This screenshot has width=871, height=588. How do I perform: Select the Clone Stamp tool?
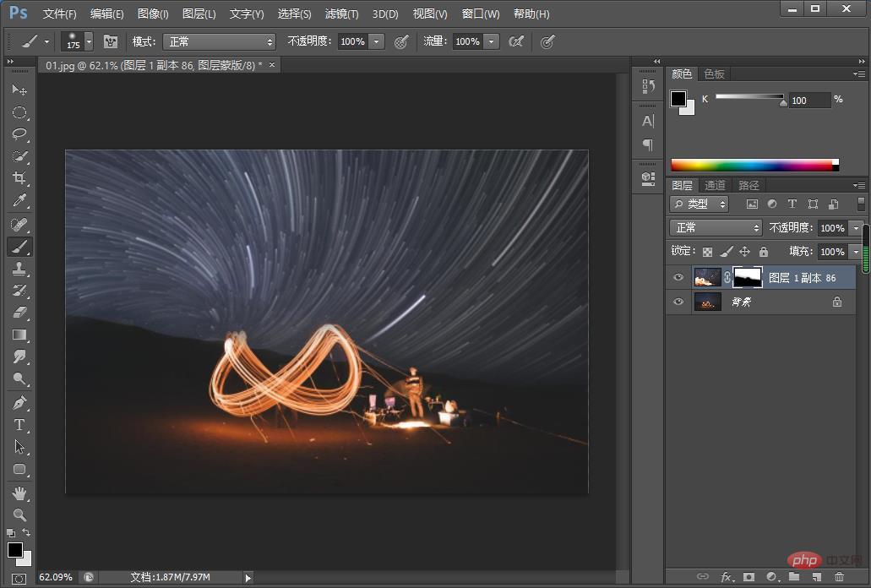pos(19,269)
